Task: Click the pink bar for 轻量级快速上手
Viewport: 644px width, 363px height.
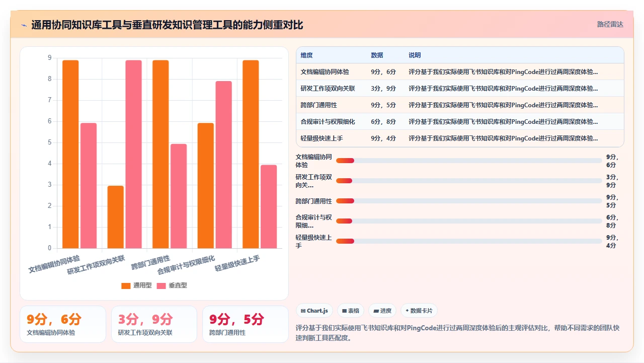Action: pyautogui.click(x=269, y=206)
